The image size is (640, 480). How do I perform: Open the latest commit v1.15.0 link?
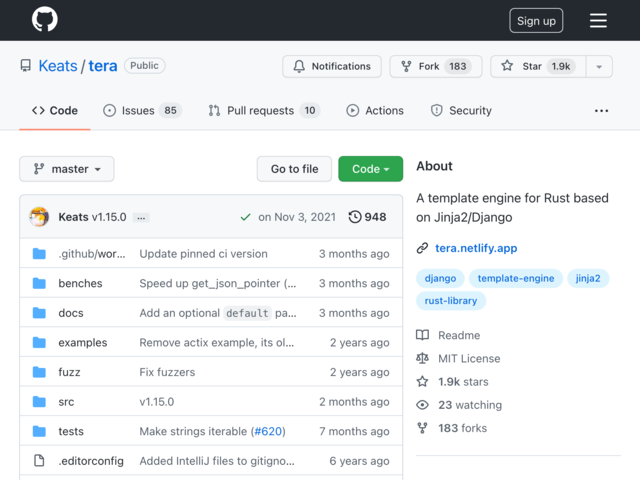coord(109,217)
